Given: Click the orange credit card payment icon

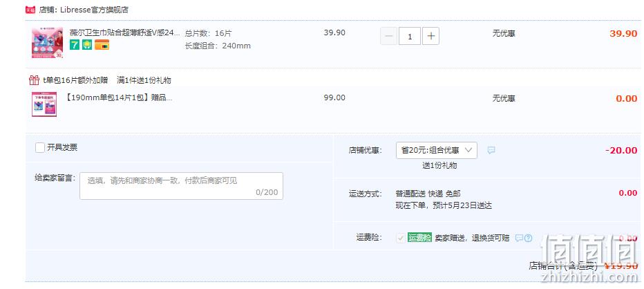Looking at the screenshot, I should [102, 45].
